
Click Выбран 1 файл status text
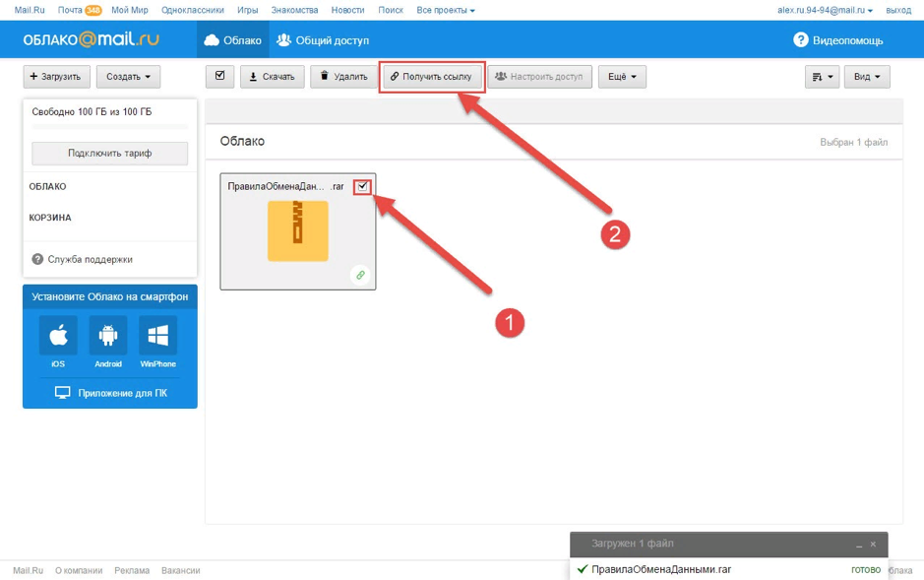pos(854,142)
